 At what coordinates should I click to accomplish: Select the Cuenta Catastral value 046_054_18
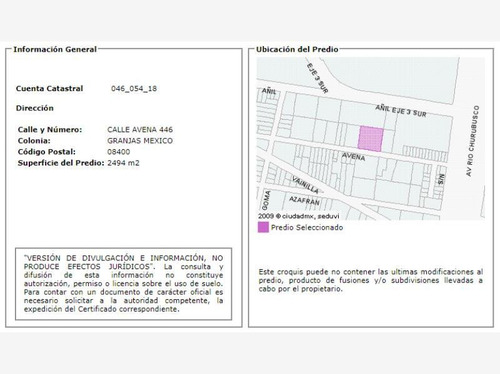pyautogui.click(x=134, y=89)
